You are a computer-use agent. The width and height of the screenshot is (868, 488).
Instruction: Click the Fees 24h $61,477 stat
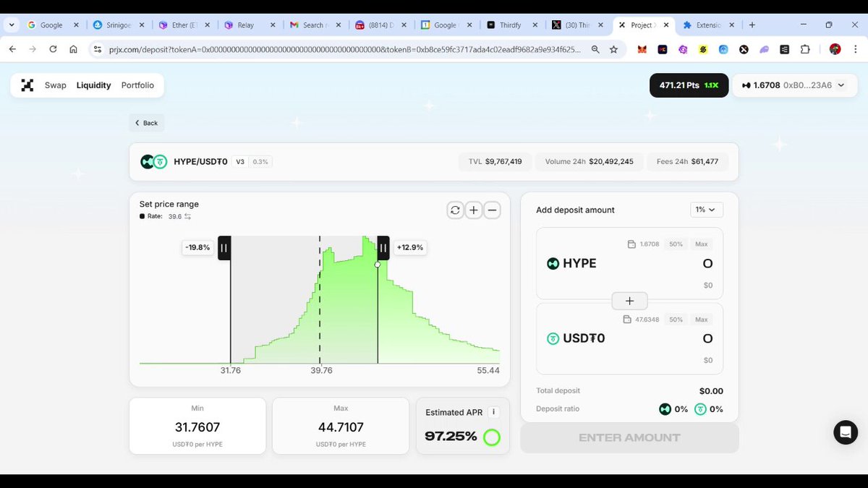tap(687, 162)
